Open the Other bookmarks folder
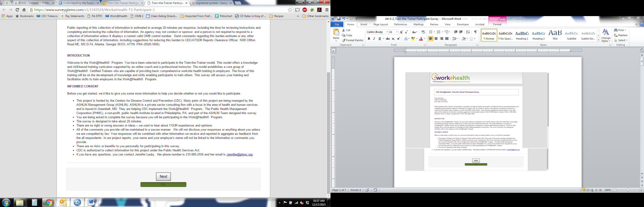This screenshot has width=644, height=207. pyautogui.click(x=315, y=16)
